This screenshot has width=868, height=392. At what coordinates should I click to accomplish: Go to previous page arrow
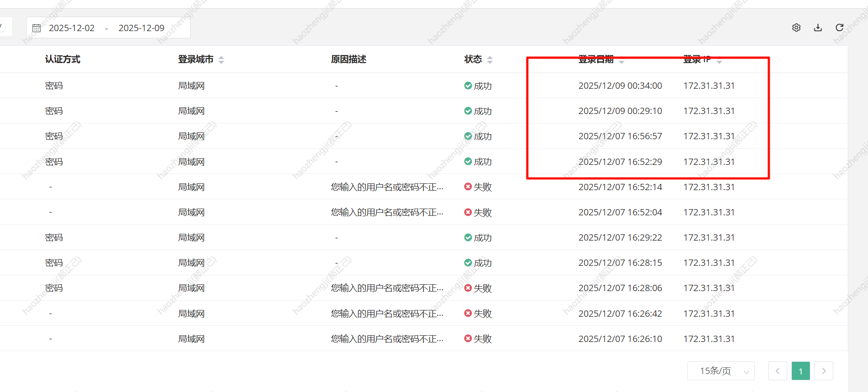pos(777,371)
